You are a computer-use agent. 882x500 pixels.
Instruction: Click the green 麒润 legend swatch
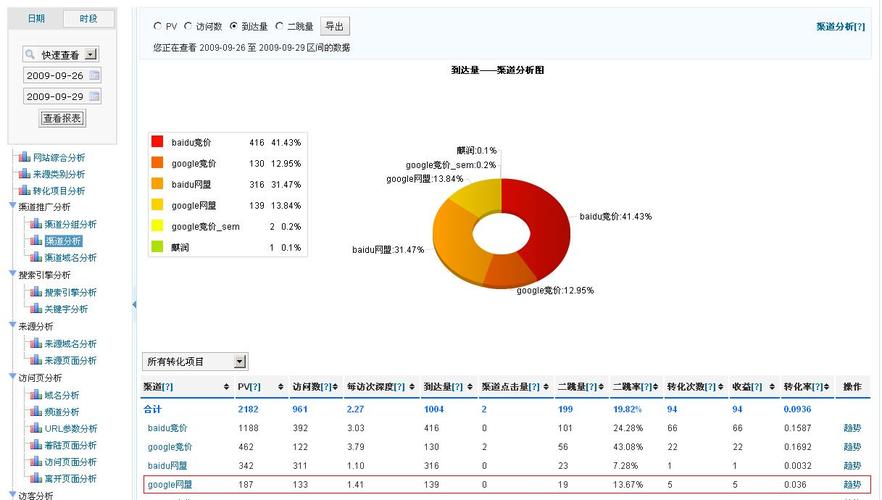157,246
